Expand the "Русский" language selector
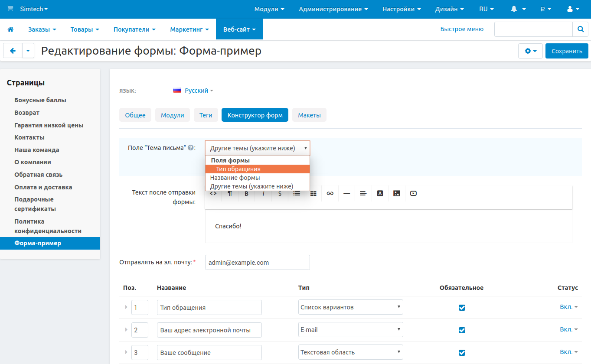This screenshot has height=364, width=591. click(x=193, y=91)
